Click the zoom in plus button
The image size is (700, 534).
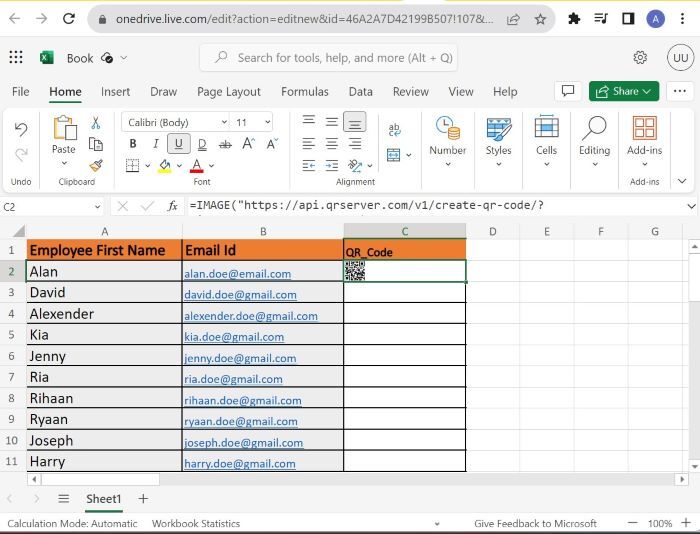pyautogui.click(x=686, y=523)
